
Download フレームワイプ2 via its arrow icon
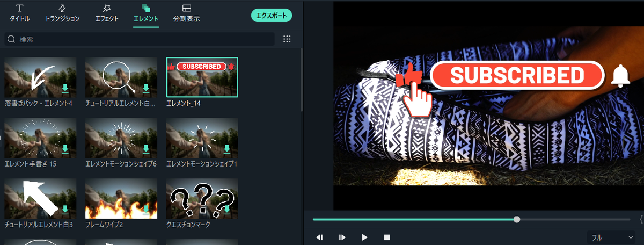[147, 210]
